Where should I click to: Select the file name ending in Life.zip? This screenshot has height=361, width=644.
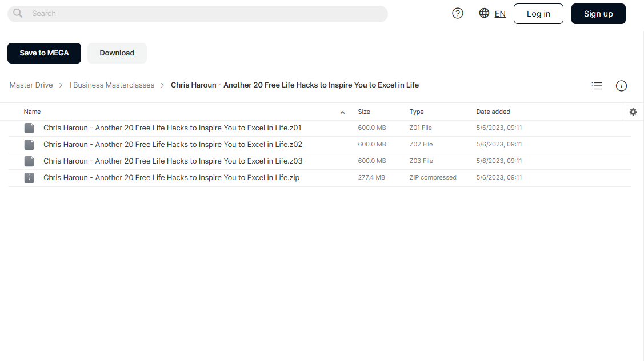[x=171, y=177]
